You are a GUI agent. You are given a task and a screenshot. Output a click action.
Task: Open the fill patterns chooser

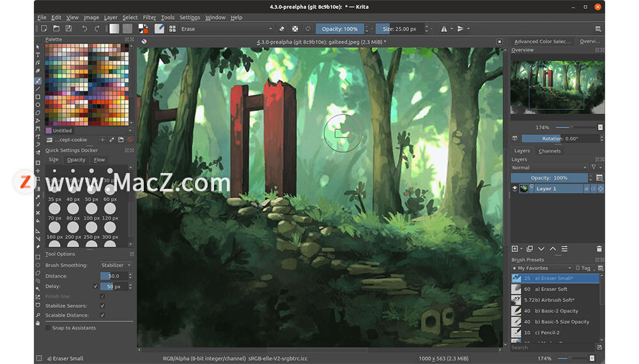pyautogui.click(x=128, y=29)
